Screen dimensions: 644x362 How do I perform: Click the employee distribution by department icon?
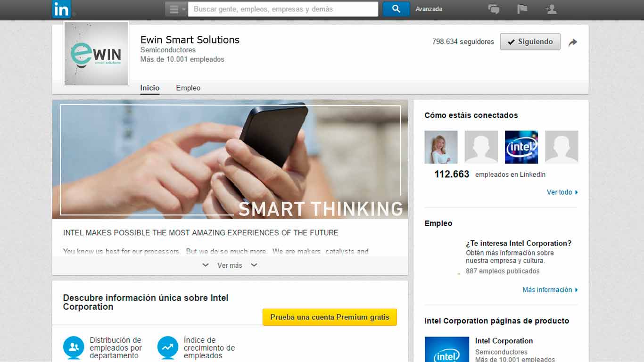(x=74, y=347)
